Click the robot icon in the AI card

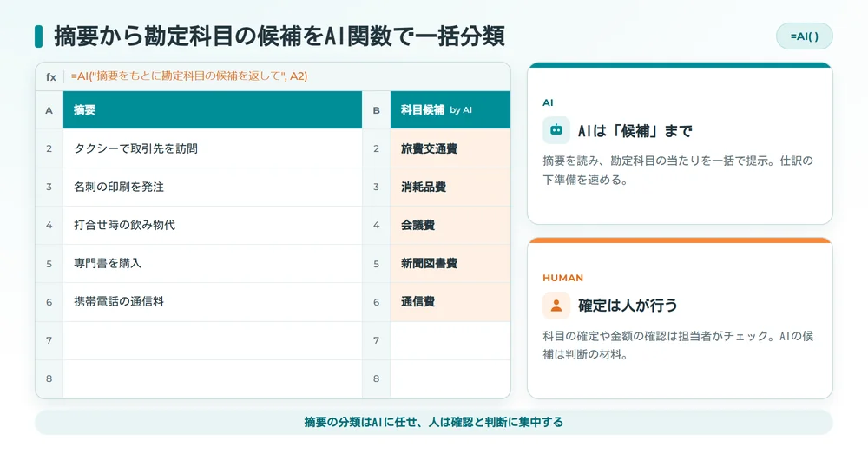(x=556, y=130)
